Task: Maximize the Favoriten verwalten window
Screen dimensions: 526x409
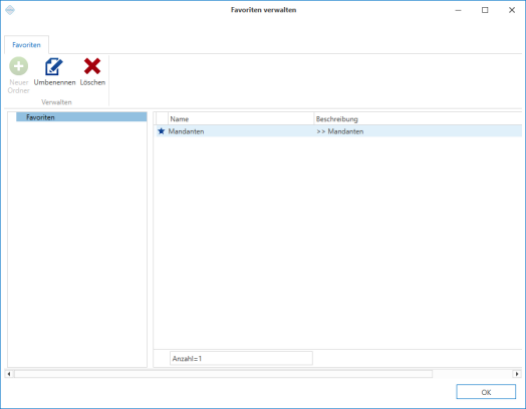Action: pyautogui.click(x=485, y=10)
